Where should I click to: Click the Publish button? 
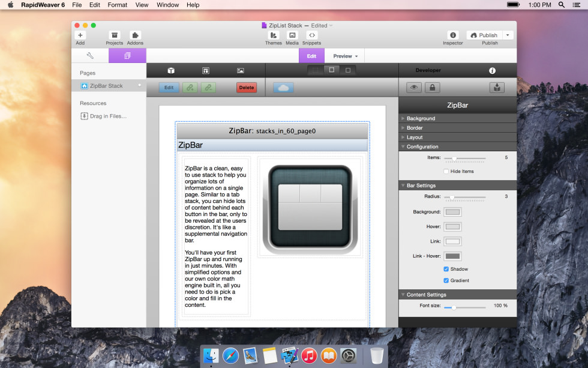[x=484, y=35]
